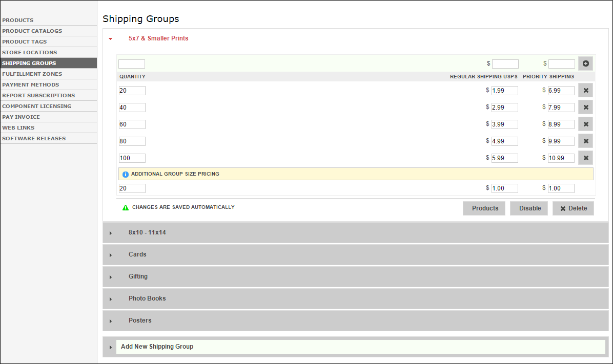
Task: Remove the quantity 100 pricing row
Action: click(x=586, y=158)
